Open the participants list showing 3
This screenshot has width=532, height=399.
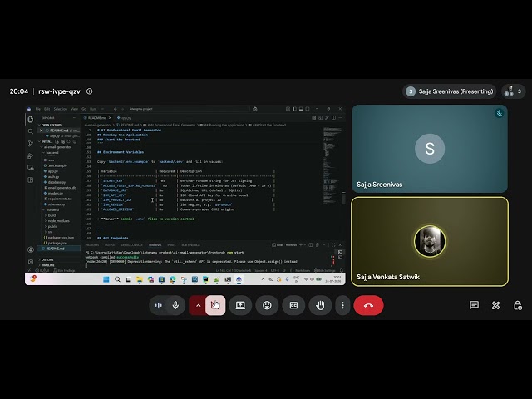(513, 91)
